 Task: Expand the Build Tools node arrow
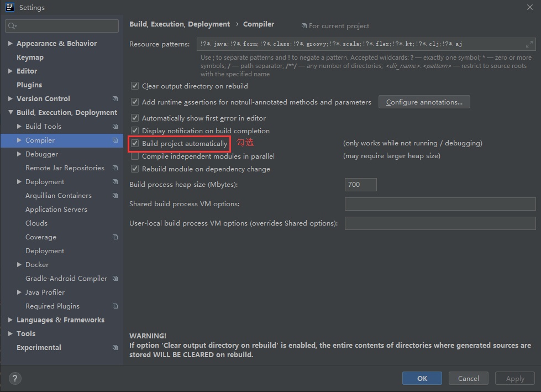pos(19,126)
